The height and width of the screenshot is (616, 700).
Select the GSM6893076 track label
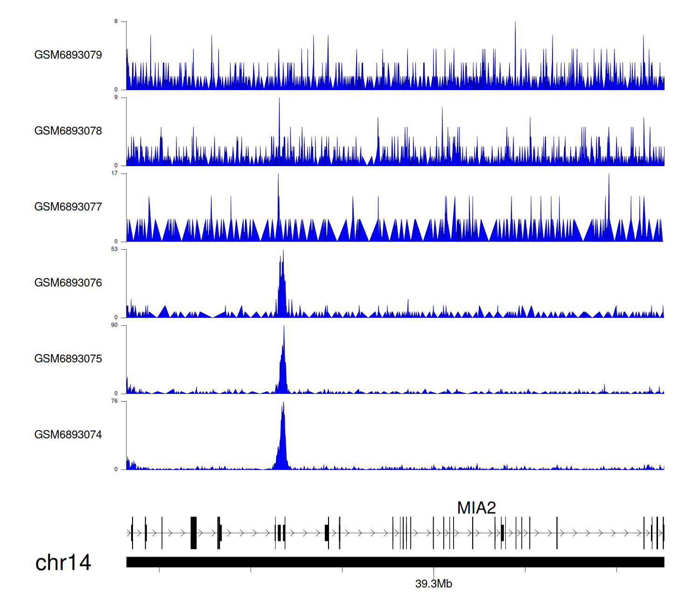click(x=68, y=283)
